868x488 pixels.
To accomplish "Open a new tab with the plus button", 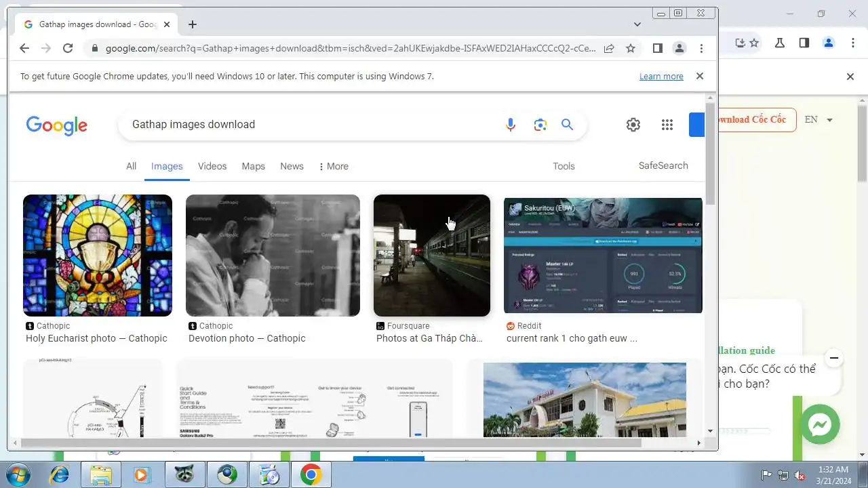I will [193, 24].
